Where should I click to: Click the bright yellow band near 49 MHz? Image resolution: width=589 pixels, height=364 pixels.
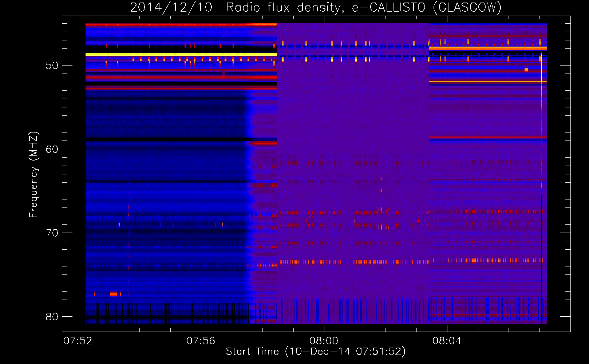tap(181, 55)
